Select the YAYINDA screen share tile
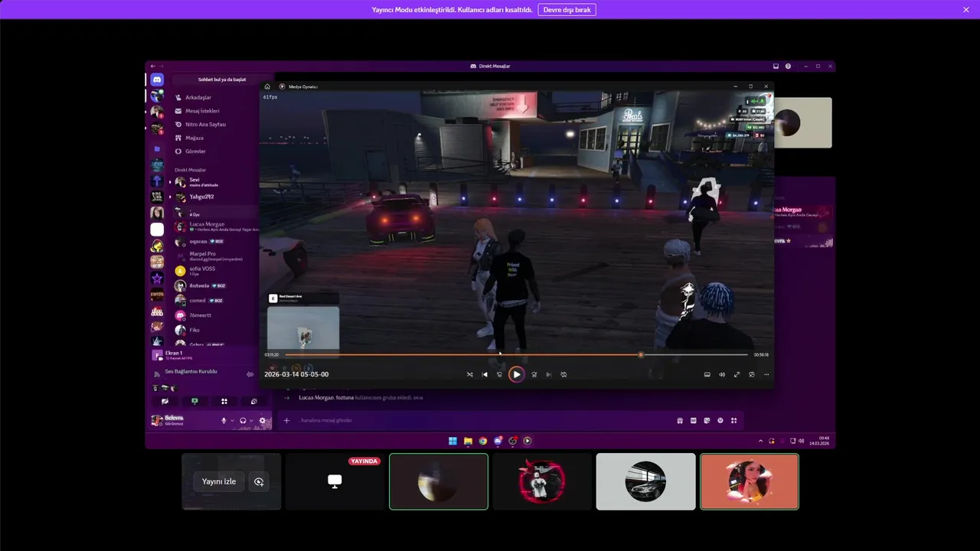Viewport: 980px width, 551px height. [335, 481]
